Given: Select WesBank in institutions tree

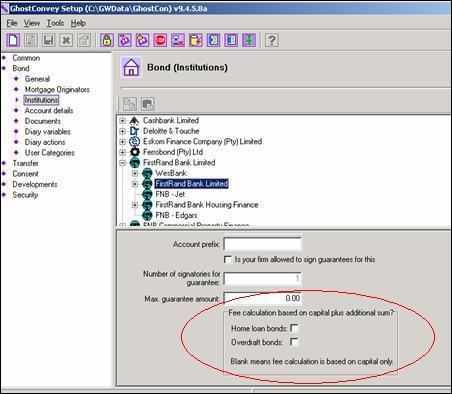Looking at the screenshot, I should pyautogui.click(x=171, y=173).
